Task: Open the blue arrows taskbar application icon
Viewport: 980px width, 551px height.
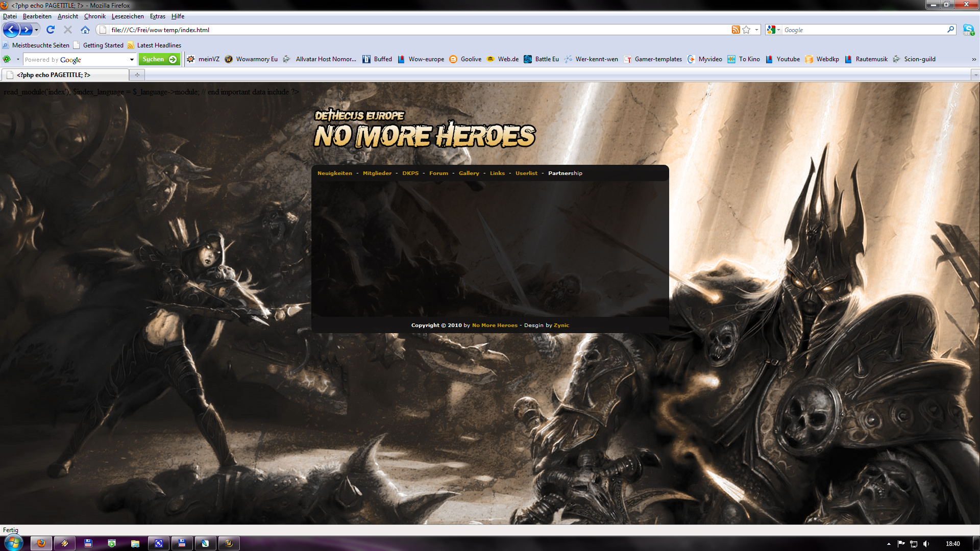Action: [158, 543]
